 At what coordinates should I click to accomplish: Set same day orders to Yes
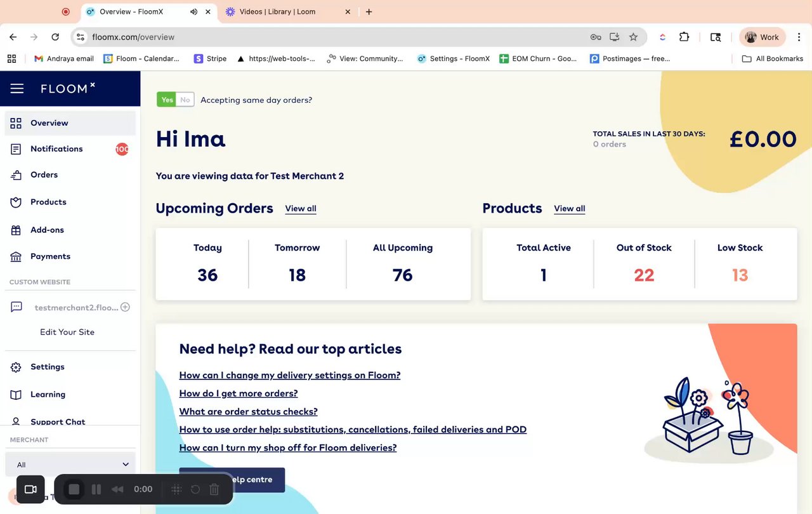pos(167,100)
